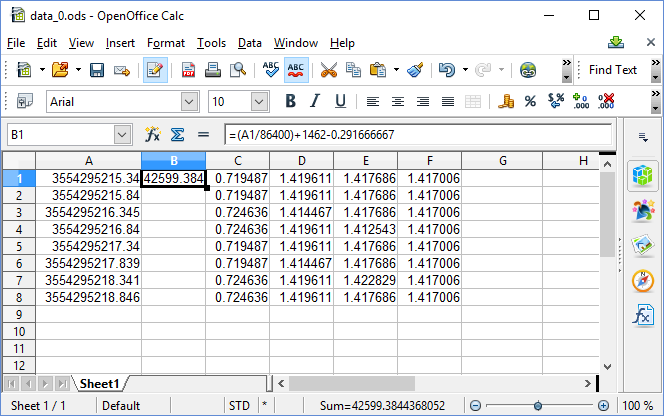Screen dimensions: 664x416
Task: Open the Functions sidebar panel
Action: tap(642, 316)
